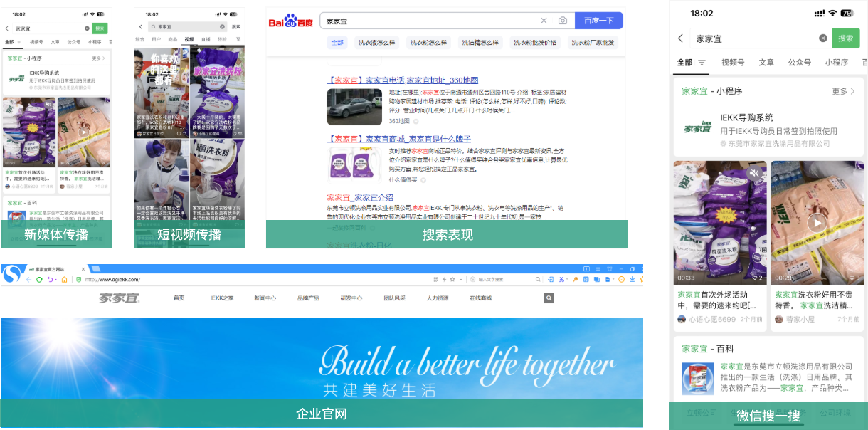Open new tab beside 家家宜官方网站 tab
The height and width of the screenshot is (430, 868).
pyautogui.click(x=96, y=268)
